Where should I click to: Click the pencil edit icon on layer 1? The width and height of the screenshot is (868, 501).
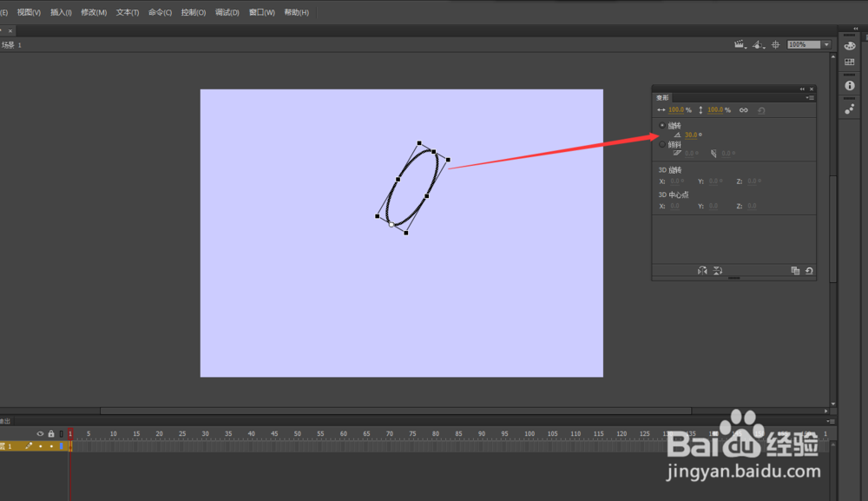[29, 445]
